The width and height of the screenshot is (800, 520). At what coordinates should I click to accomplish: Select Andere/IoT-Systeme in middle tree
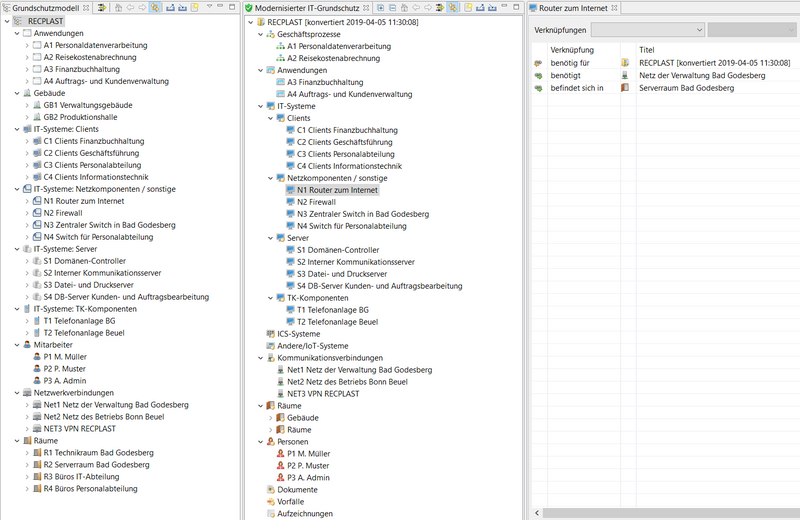point(313,346)
